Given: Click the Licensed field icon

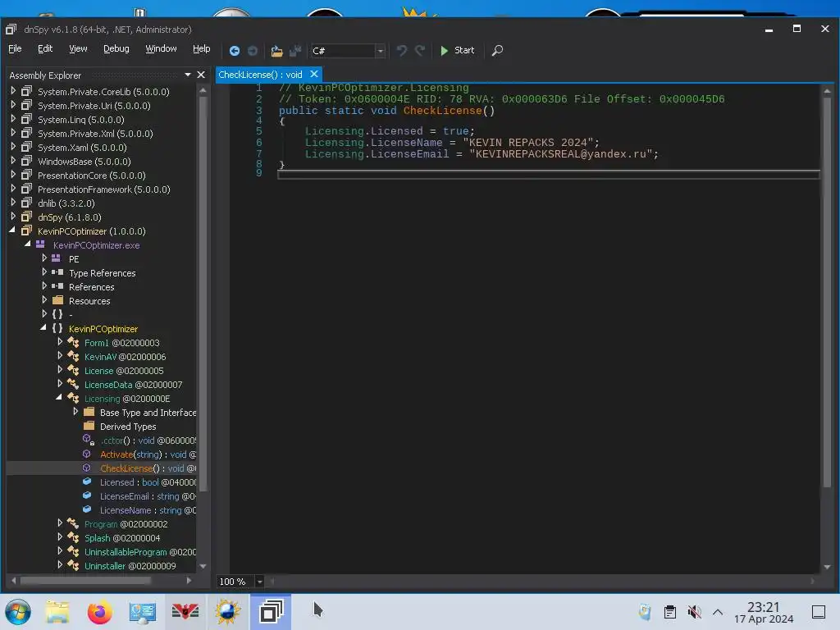Looking at the screenshot, I should (x=87, y=482).
